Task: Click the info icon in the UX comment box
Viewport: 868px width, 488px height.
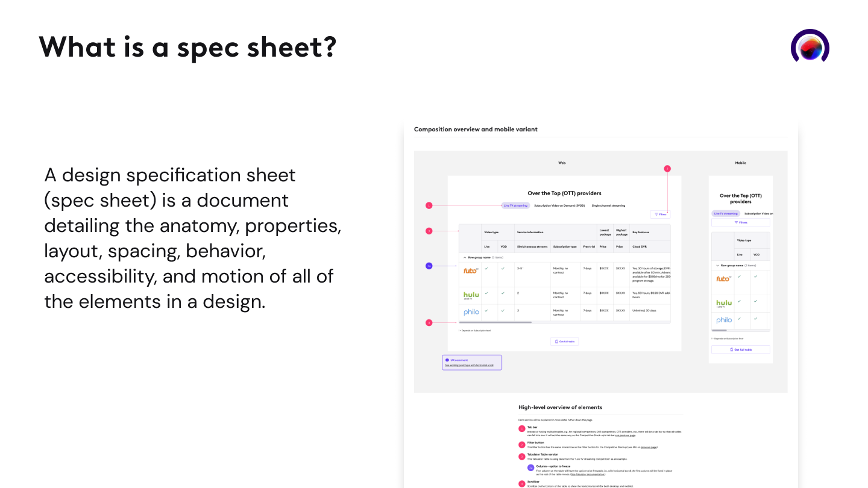Action: [447, 360]
